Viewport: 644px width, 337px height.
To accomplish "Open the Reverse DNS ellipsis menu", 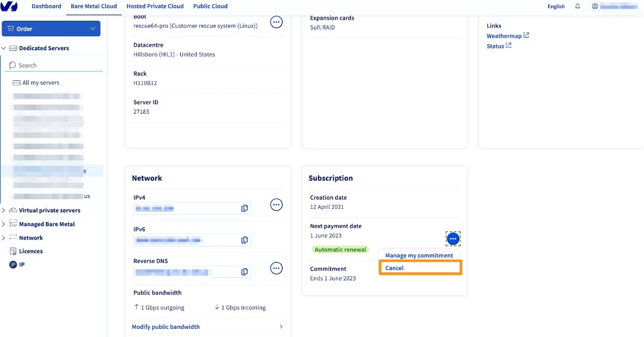I will tap(276, 268).
